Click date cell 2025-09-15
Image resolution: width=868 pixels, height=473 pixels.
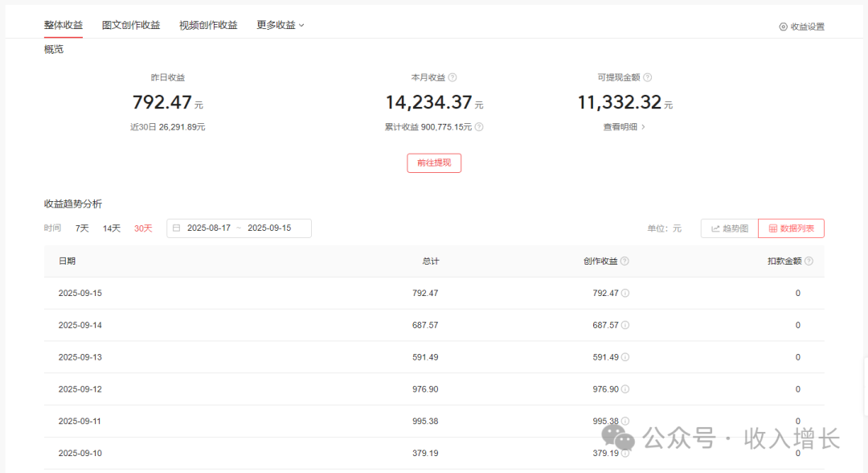point(80,293)
